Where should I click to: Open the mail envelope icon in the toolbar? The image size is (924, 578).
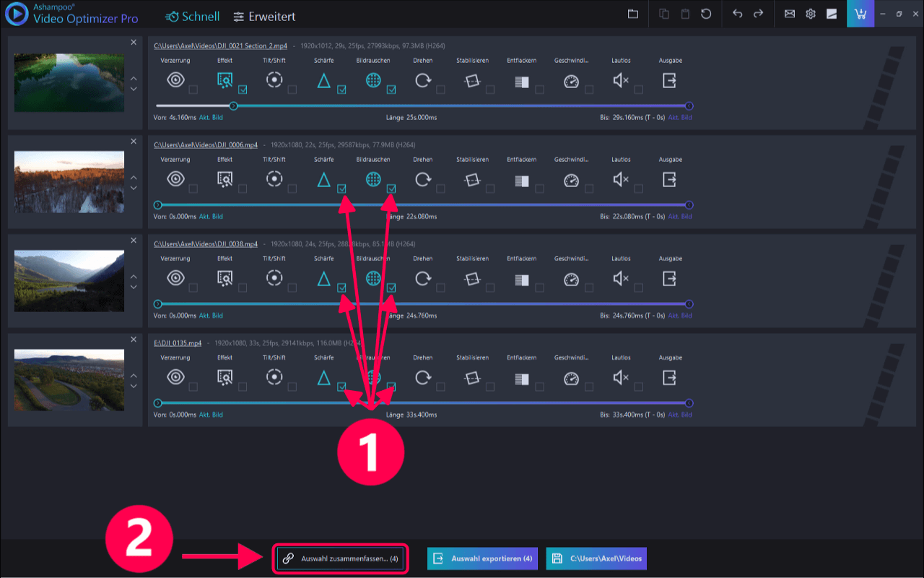coord(790,14)
